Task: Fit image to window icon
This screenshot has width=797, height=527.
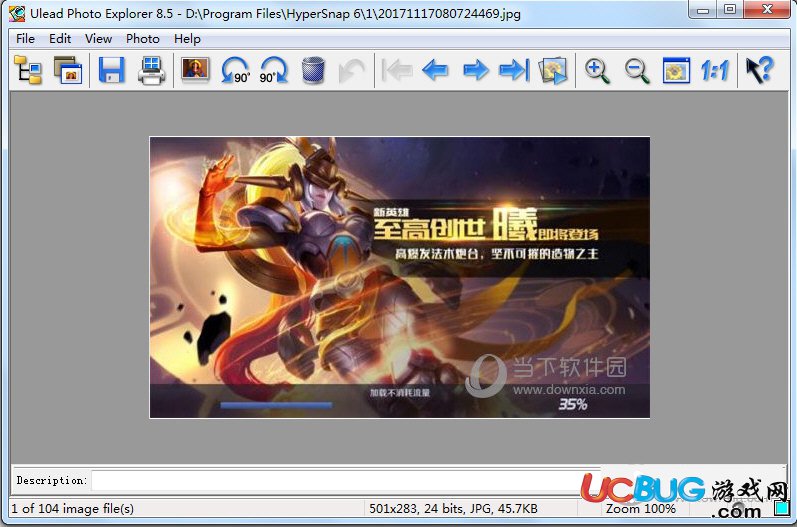Action: pyautogui.click(x=677, y=70)
